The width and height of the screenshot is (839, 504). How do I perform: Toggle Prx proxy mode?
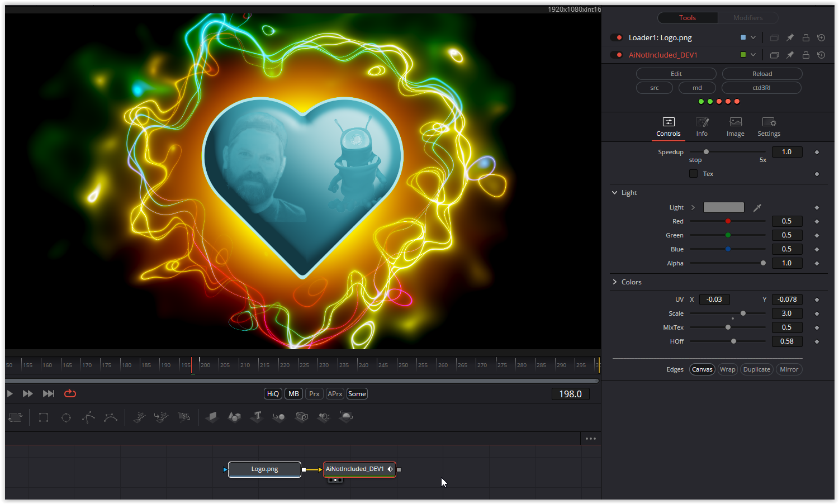[x=314, y=394]
